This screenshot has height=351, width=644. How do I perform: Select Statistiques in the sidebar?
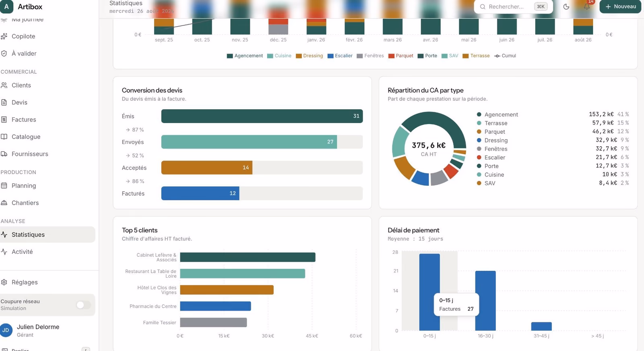47,235
